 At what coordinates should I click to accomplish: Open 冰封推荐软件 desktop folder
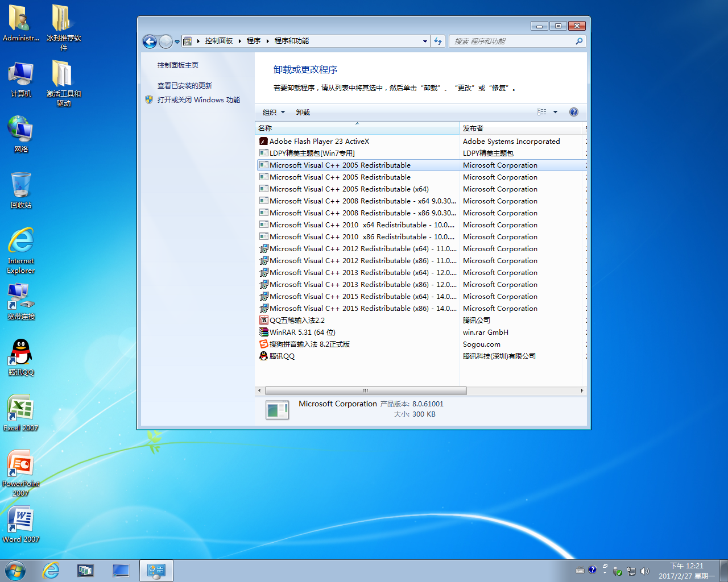63,28
